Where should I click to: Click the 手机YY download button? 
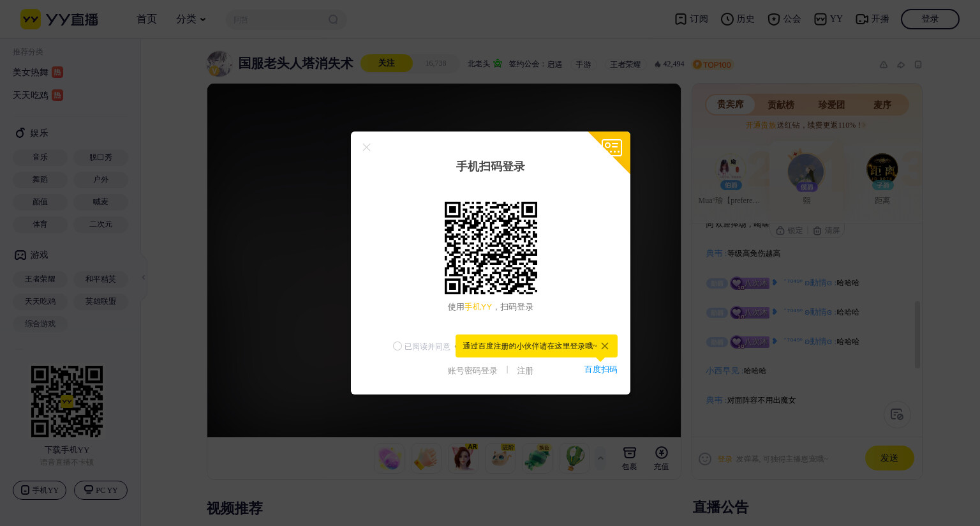click(40, 490)
